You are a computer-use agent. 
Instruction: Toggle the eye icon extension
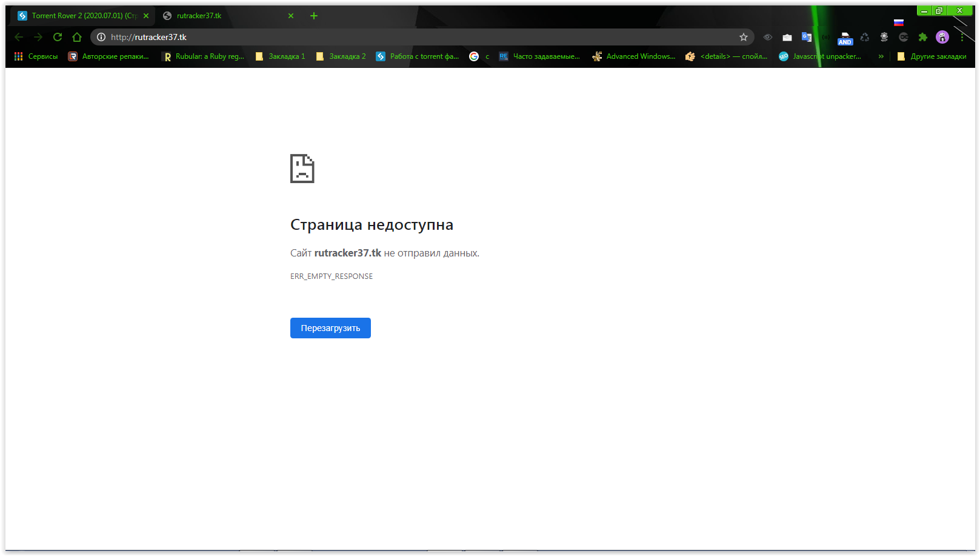[768, 37]
